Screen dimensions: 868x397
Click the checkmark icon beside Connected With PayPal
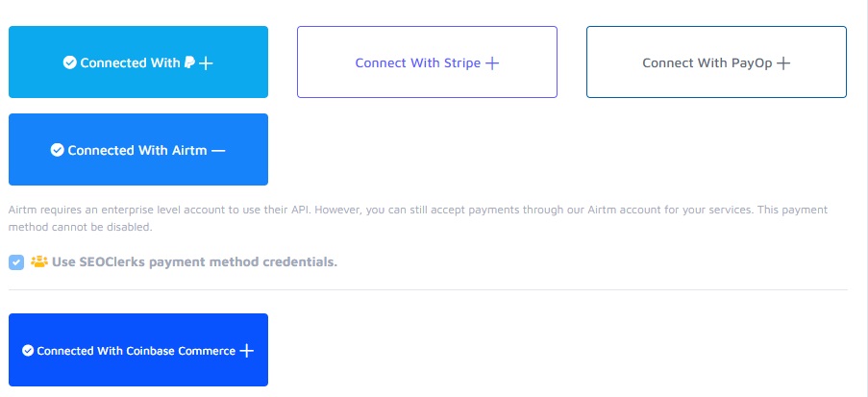[x=69, y=62]
